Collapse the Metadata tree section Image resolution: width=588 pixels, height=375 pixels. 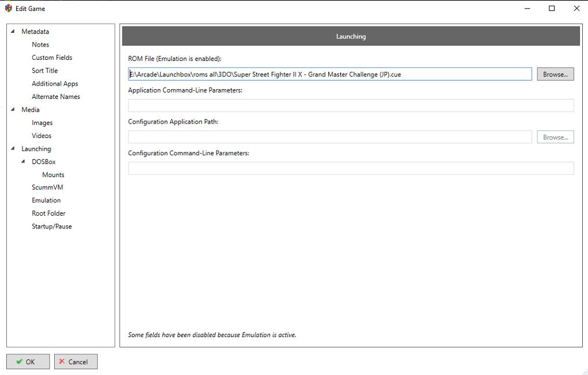coord(13,32)
